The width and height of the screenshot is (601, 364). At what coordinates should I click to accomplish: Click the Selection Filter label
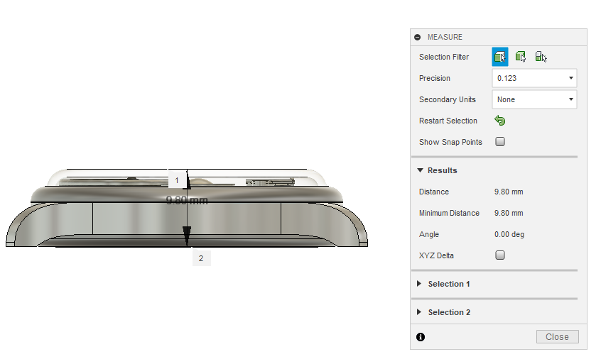tap(444, 57)
